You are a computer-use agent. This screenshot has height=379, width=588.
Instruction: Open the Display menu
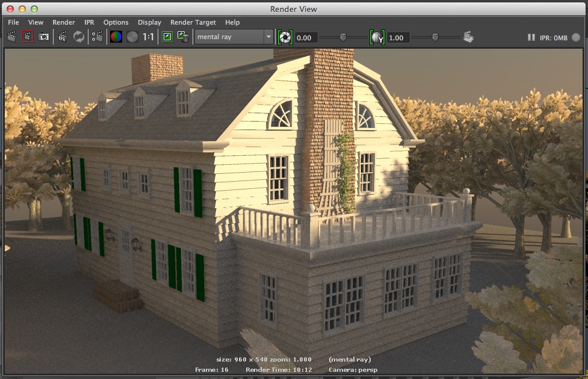(149, 22)
